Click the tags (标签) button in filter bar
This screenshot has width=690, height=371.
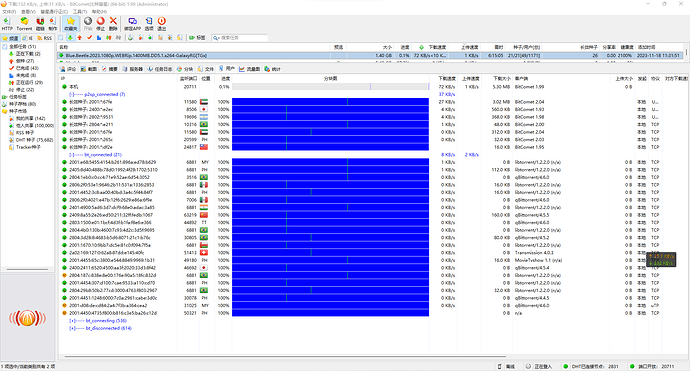pos(197,38)
